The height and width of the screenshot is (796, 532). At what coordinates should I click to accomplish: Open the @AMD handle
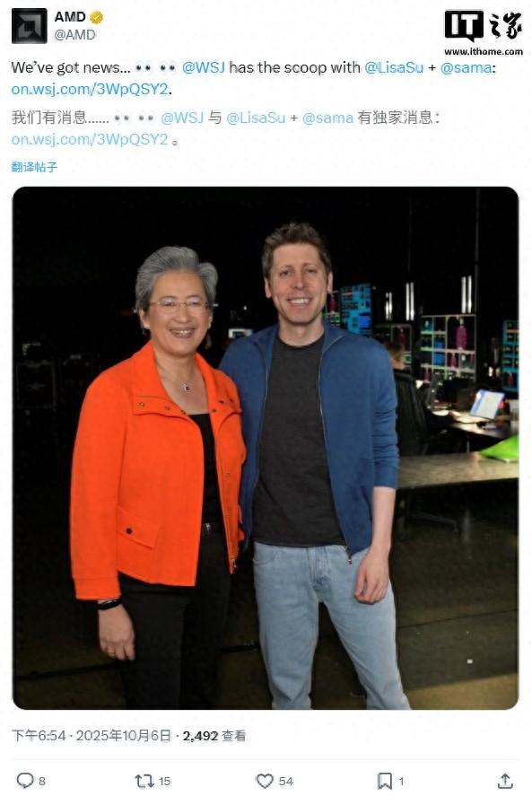pyautogui.click(x=74, y=34)
